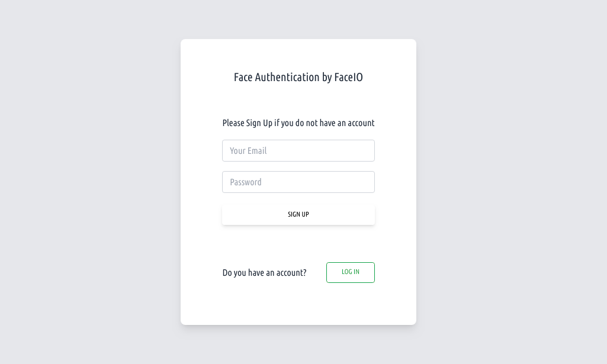Click the Please Sign Up instruction text
The width and height of the screenshot is (607, 364).
point(298,123)
